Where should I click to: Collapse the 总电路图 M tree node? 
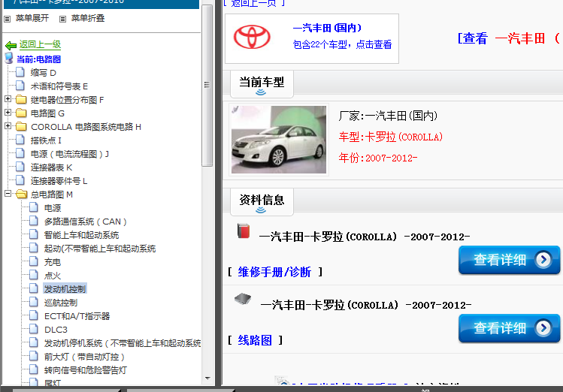[x=8, y=193]
